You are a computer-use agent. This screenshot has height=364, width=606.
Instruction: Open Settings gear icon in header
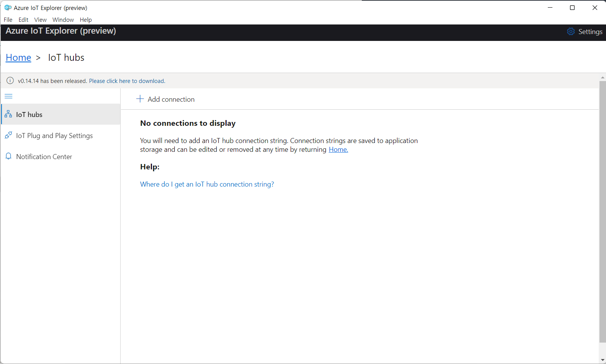point(571,32)
